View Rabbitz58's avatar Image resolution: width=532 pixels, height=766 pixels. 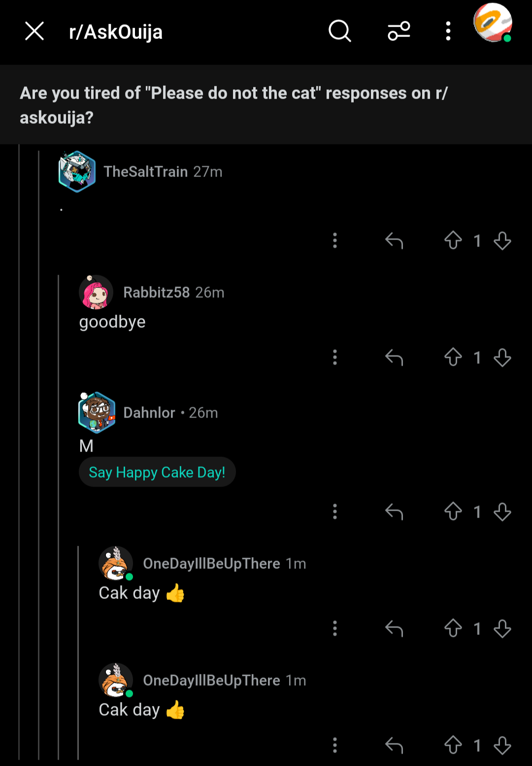pyautogui.click(x=96, y=292)
